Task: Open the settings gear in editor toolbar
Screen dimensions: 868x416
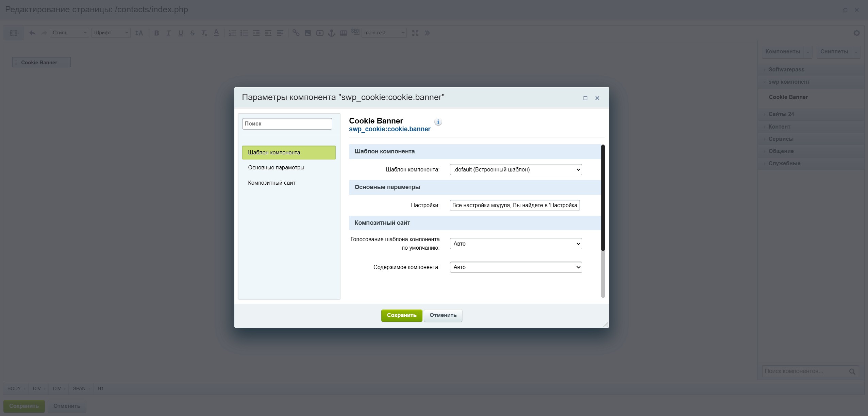Action: click(x=856, y=33)
